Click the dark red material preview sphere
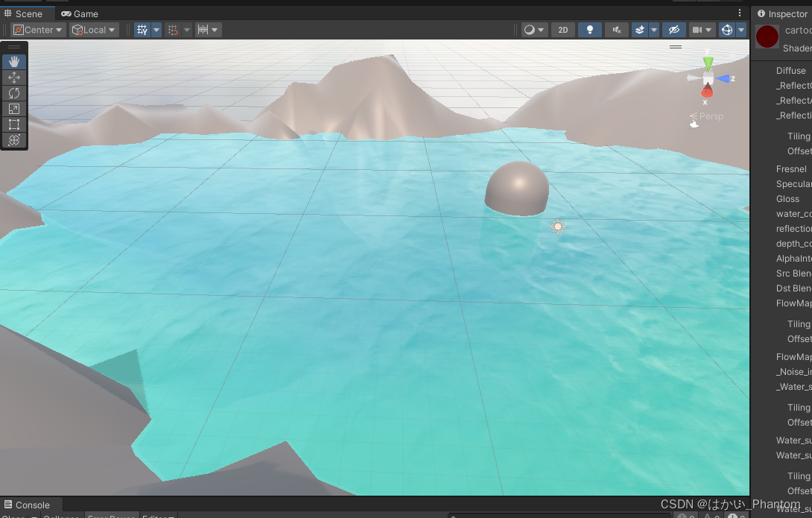The height and width of the screenshot is (518, 812). point(767,37)
